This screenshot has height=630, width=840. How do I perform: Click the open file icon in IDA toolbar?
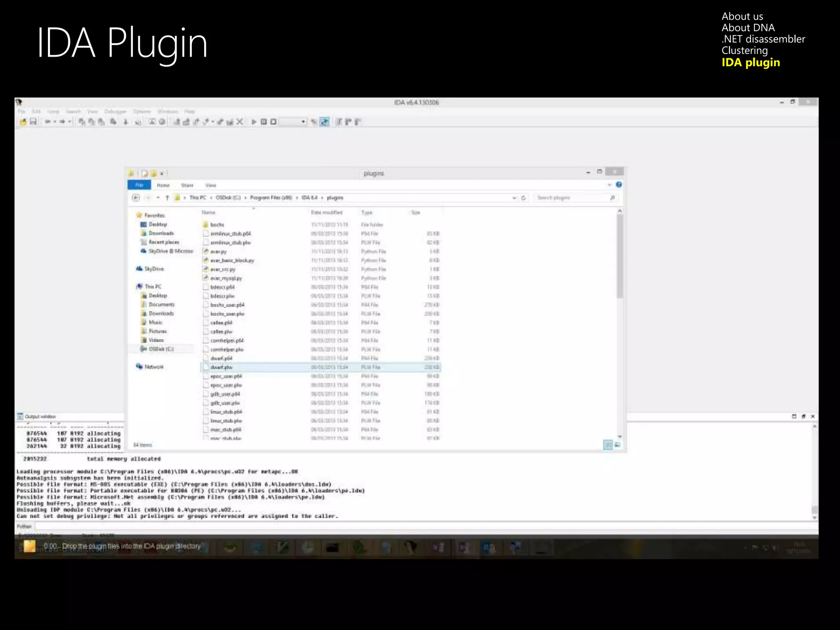23,122
